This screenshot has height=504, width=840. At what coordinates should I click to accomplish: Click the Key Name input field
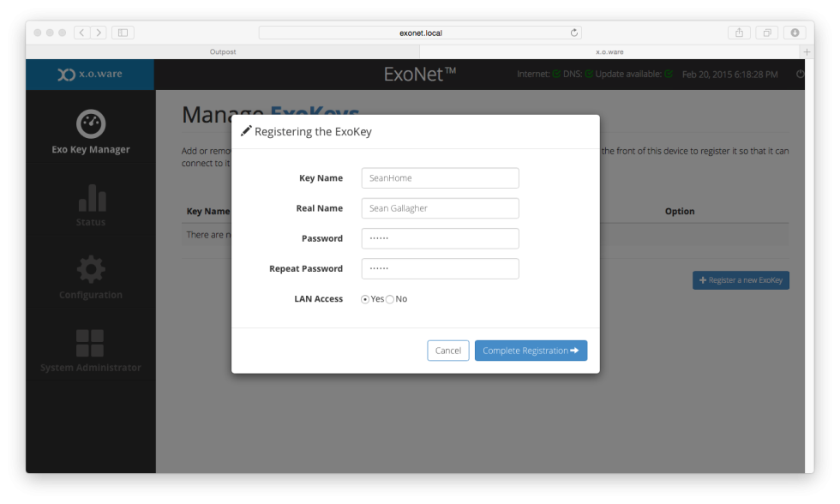(440, 177)
